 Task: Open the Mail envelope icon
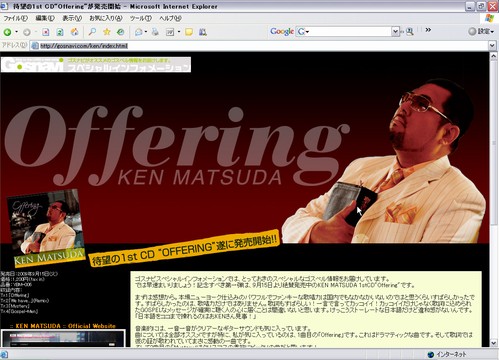click(x=139, y=32)
